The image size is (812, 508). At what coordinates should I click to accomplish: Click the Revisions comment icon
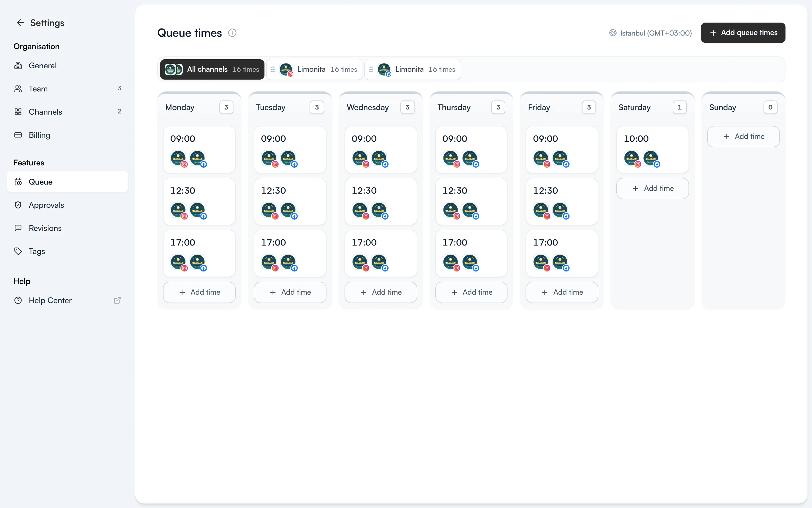tap(18, 228)
